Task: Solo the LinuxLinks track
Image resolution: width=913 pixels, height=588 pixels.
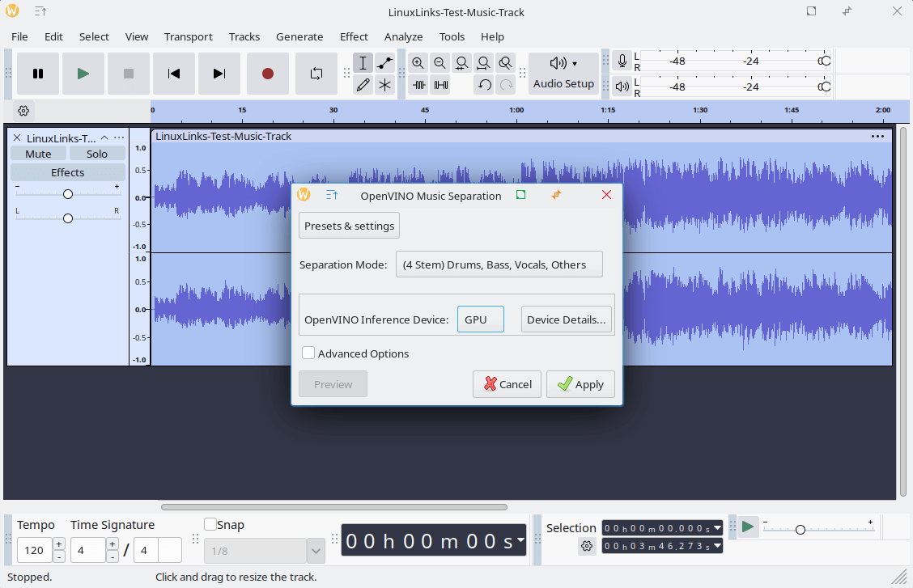Action: tap(97, 154)
